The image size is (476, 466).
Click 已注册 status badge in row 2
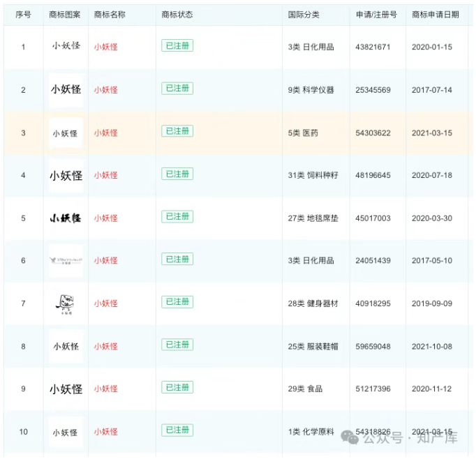coord(177,89)
